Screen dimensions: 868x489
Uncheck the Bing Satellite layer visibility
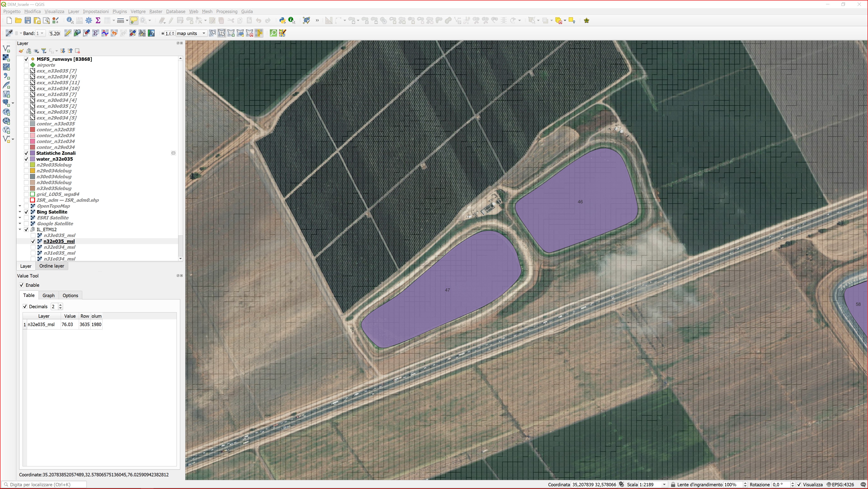pos(26,212)
